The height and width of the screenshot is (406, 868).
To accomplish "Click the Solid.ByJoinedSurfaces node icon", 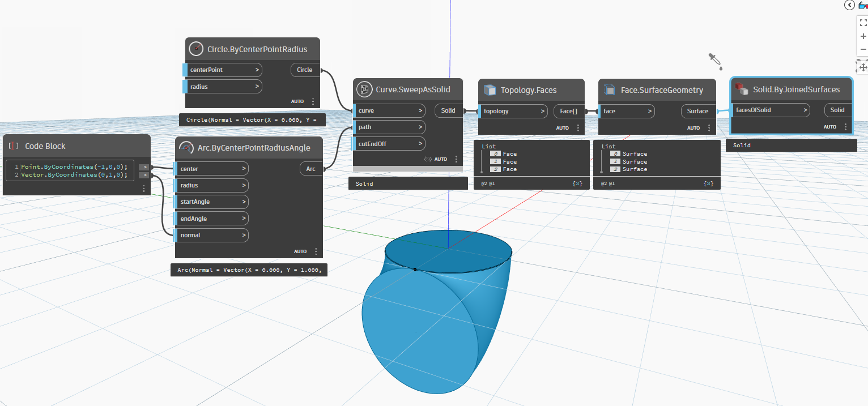I will point(742,89).
